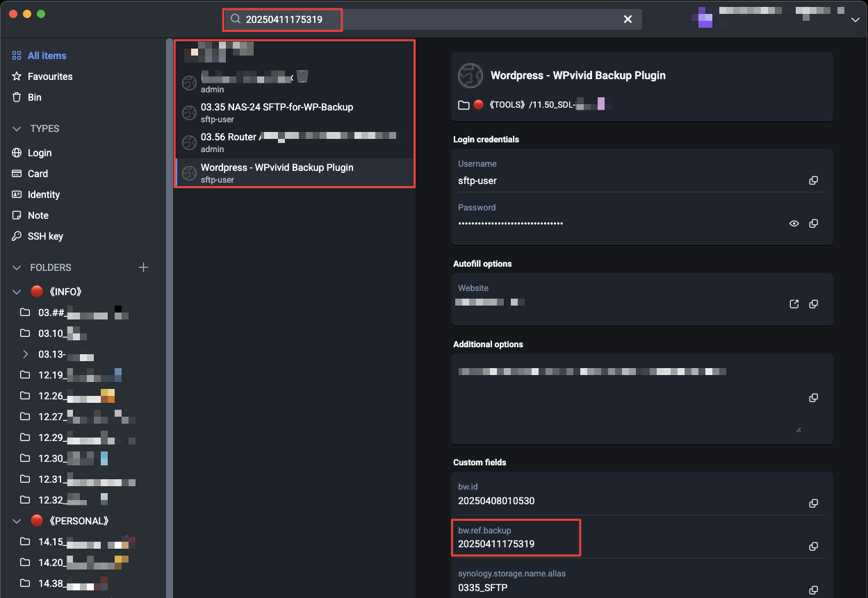
Task: Copy the password field value
Action: [x=813, y=224]
